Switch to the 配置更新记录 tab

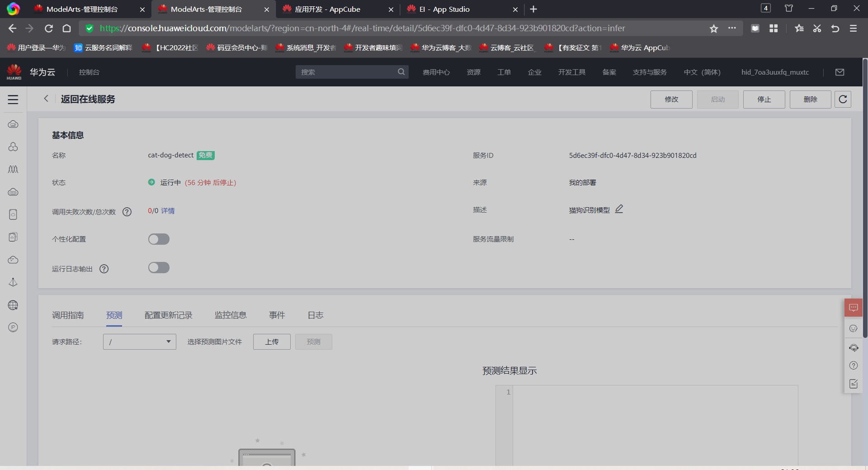point(169,315)
